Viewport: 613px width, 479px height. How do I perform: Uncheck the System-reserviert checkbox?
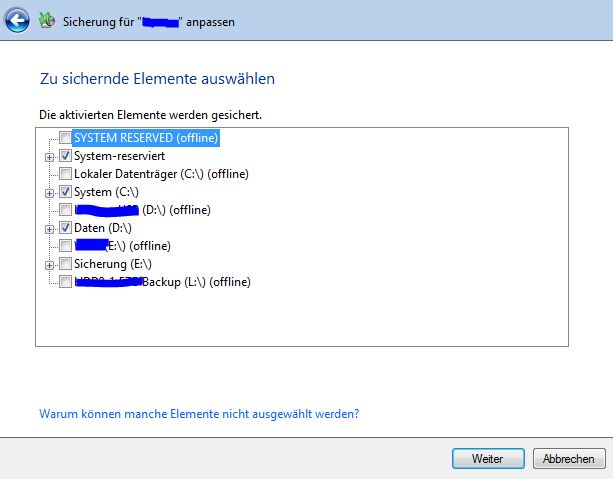[x=65, y=156]
